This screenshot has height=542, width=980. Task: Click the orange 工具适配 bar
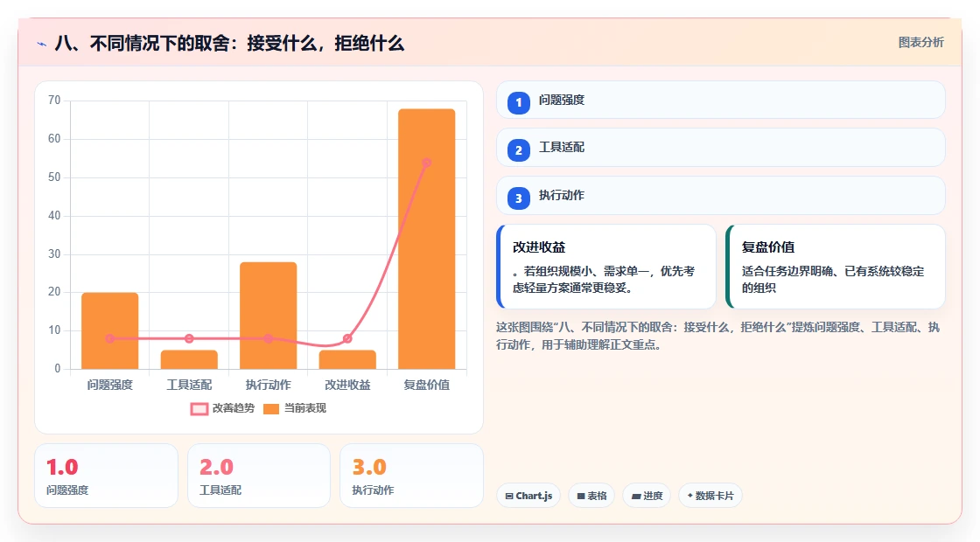click(x=189, y=359)
